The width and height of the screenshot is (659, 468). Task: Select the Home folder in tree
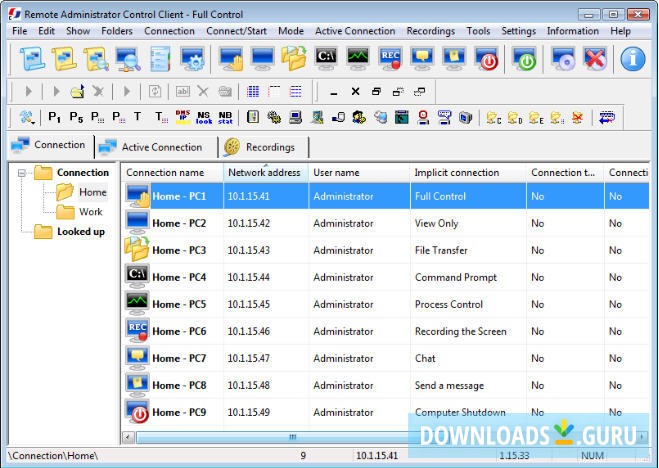click(x=92, y=192)
